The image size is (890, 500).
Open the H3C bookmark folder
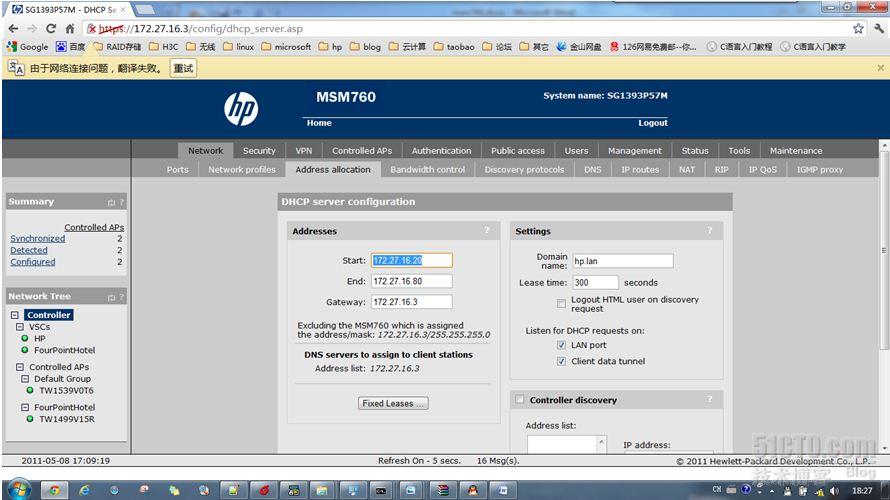pyautogui.click(x=163, y=47)
